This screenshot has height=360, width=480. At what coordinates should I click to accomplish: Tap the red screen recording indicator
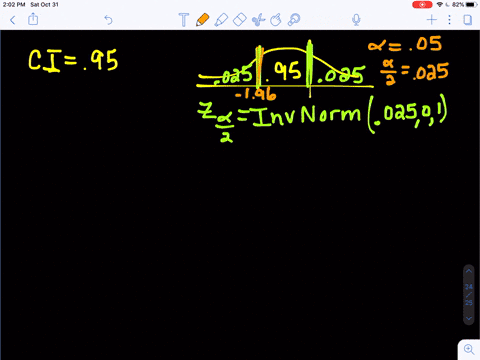click(x=422, y=5)
